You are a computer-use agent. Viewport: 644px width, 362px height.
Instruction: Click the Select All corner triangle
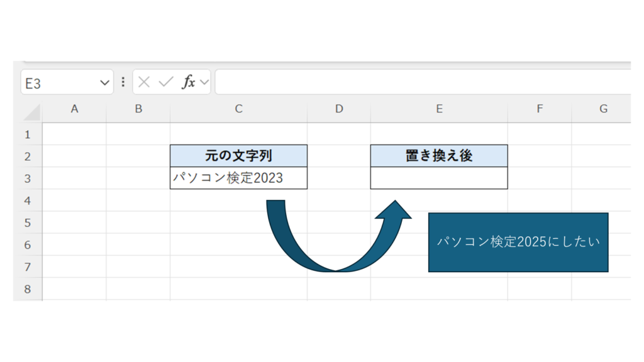[32, 112]
